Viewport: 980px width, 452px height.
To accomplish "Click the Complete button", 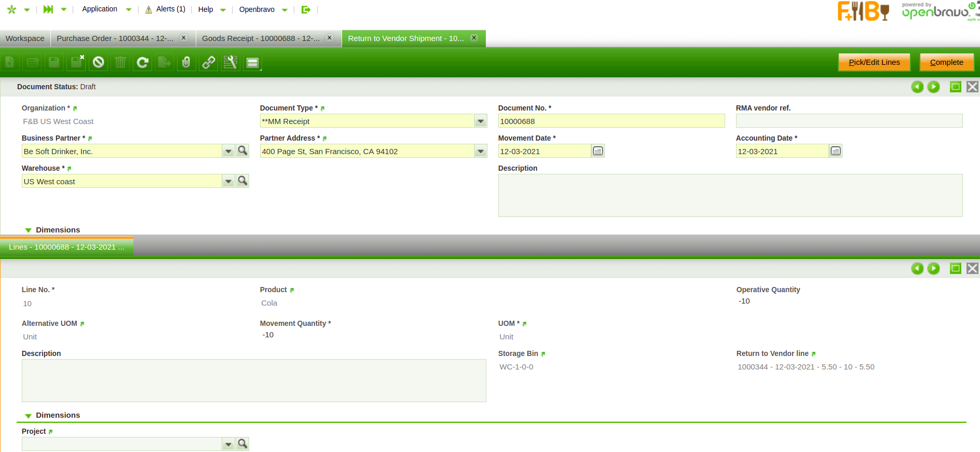I will pyautogui.click(x=946, y=62).
